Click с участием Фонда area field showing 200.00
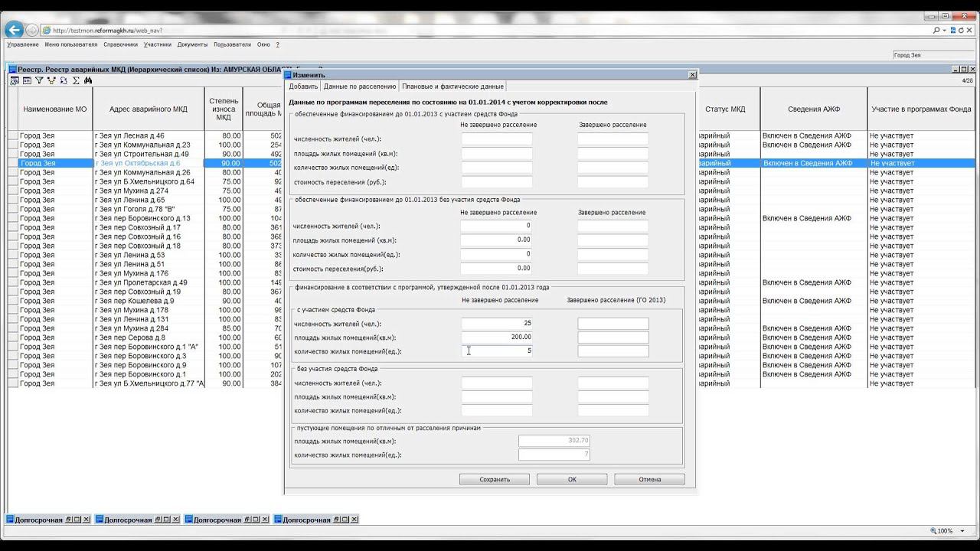The width and height of the screenshot is (980, 551). tap(496, 337)
